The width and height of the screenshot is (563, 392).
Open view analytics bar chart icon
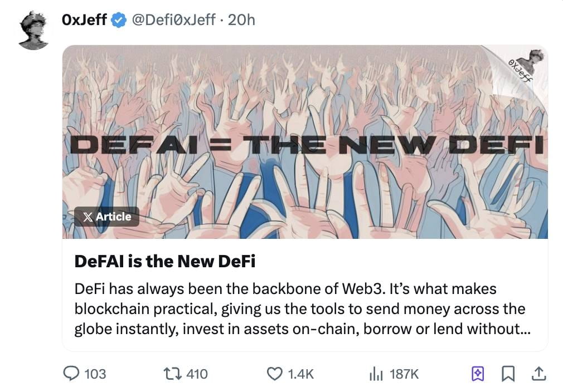pyautogui.click(x=376, y=374)
